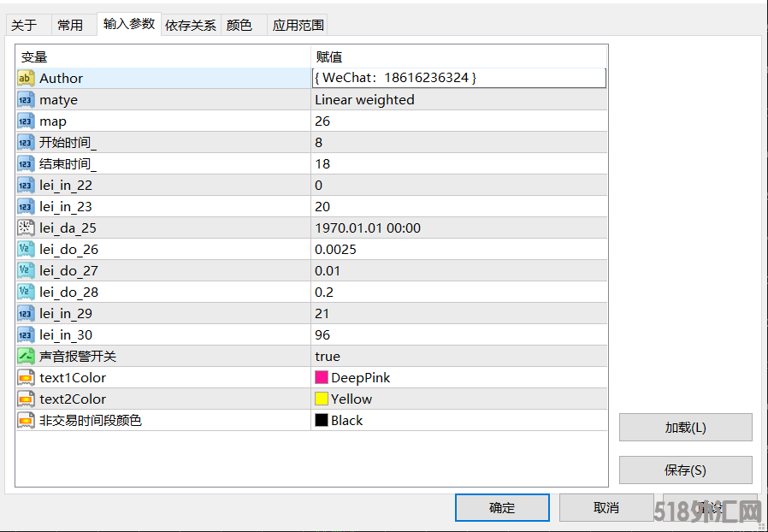This screenshot has width=768, height=532.
Task: Edit the Author WeChat value field
Action: pyautogui.click(x=459, y=78)
